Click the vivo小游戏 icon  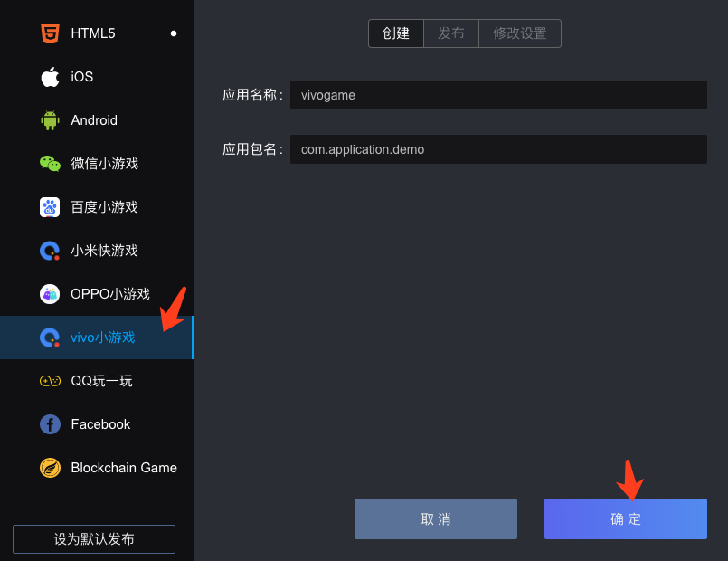[x=50, y=338]
